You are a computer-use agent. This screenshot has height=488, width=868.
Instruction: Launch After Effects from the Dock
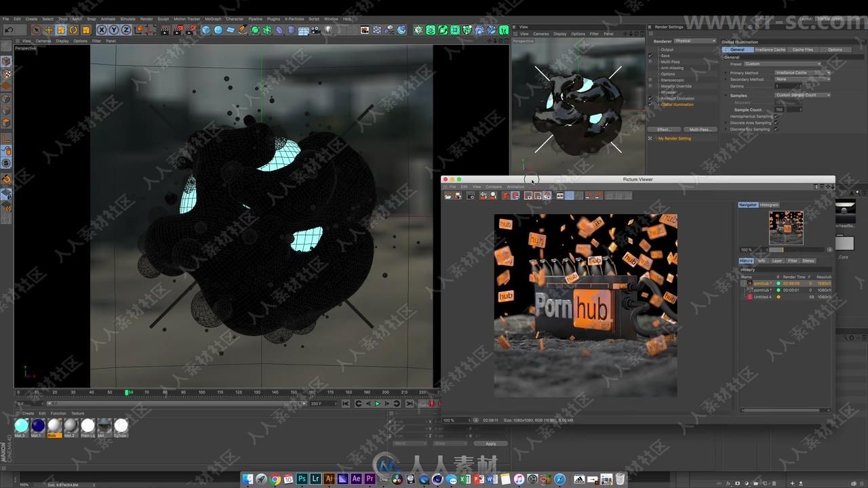click(356, 479)
